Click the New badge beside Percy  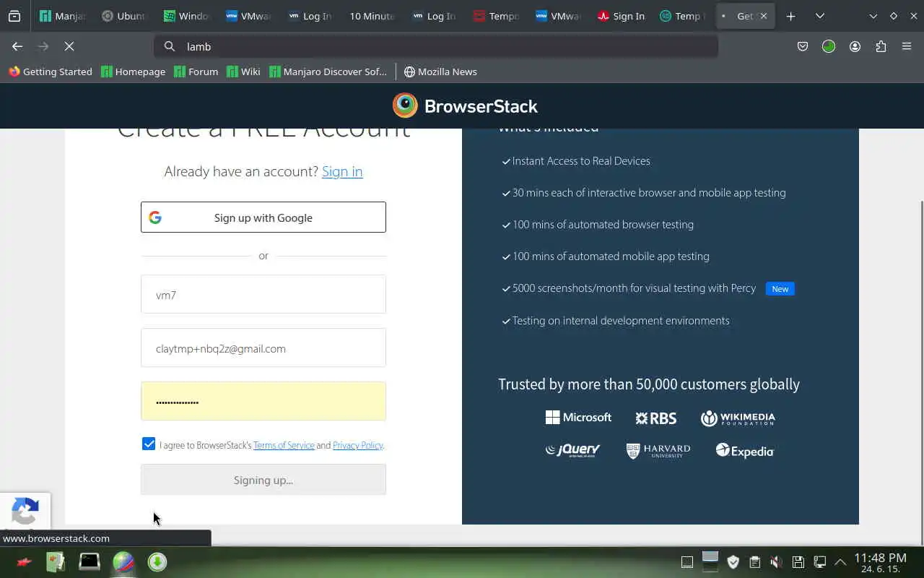coord(780,289)
